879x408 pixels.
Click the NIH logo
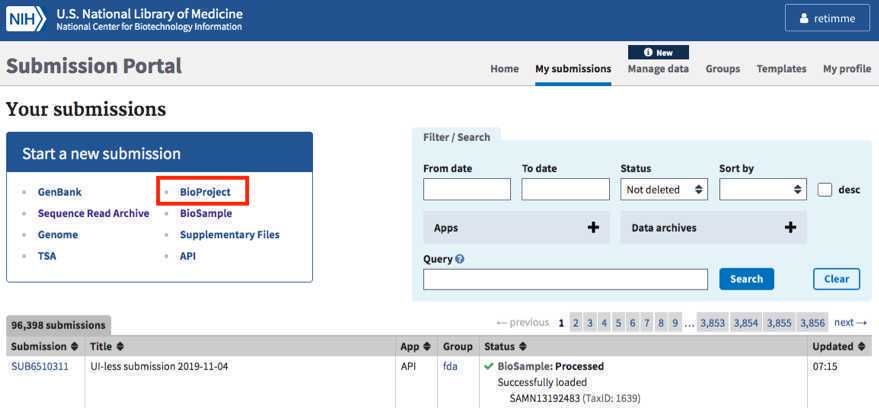pos(26,19)
